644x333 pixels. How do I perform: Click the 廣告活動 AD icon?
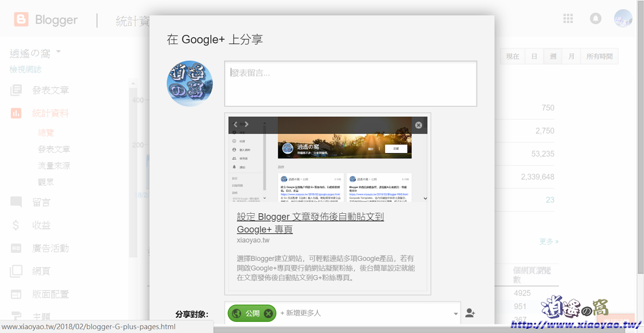click(x=16, y=248)
